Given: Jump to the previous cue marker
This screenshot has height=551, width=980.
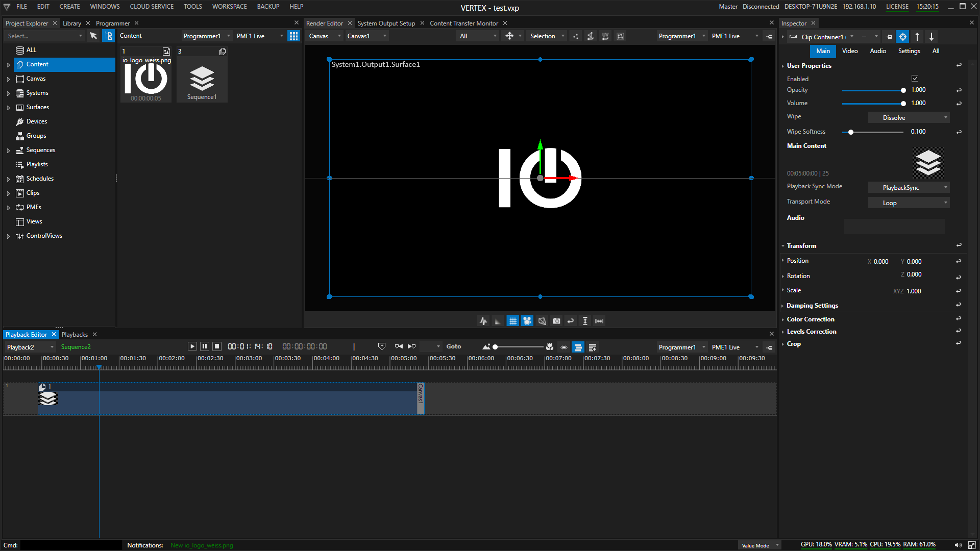Looking at the screenshot, I should tap(399, 346).
